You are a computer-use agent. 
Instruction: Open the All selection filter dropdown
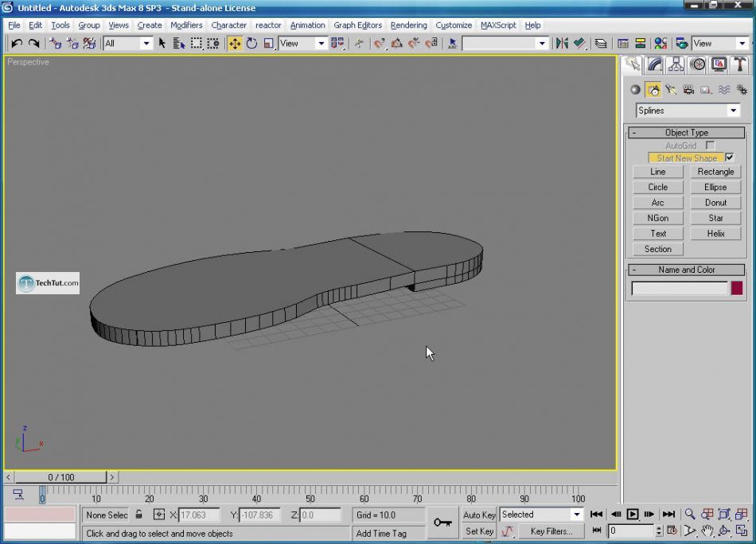point(128,44)
